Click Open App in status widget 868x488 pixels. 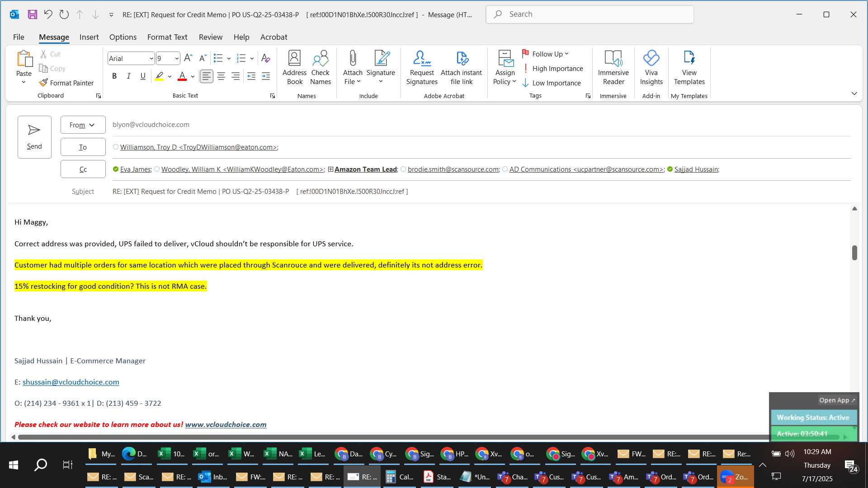click(x=837, y=400)
